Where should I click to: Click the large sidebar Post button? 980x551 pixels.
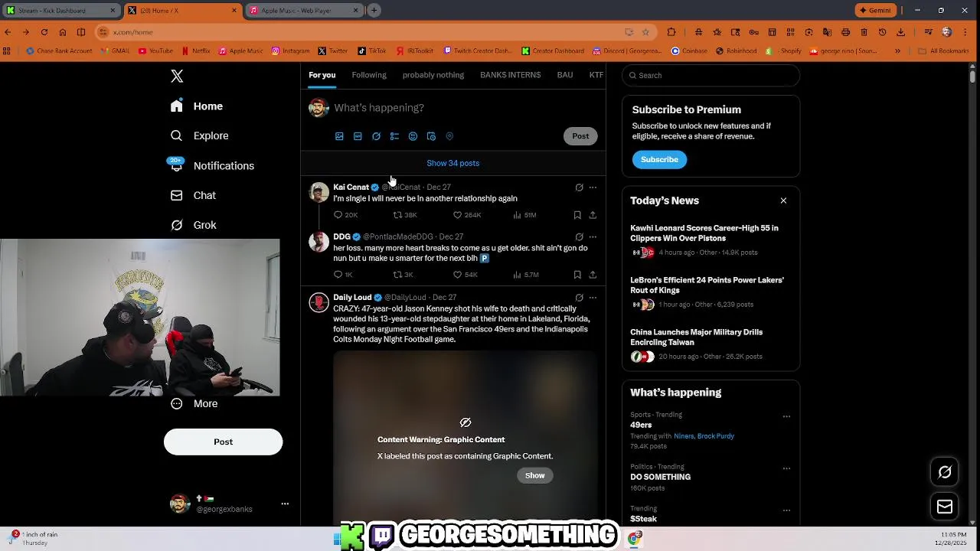(223, 442)
